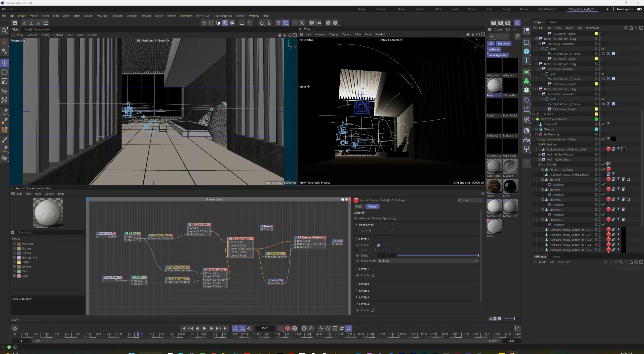Click the Attributes back arrow
Viewport: 644px width, 354px height.
point(606,262)
